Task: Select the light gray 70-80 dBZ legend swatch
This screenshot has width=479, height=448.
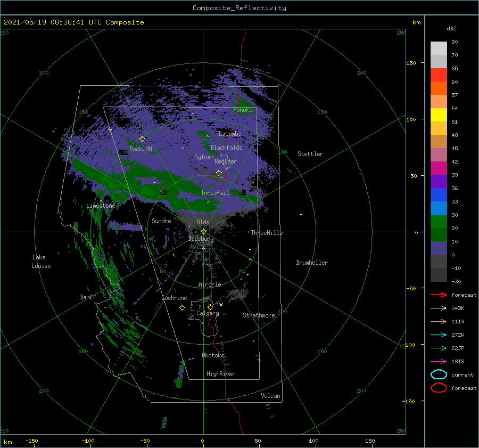Action: [439, 48]
